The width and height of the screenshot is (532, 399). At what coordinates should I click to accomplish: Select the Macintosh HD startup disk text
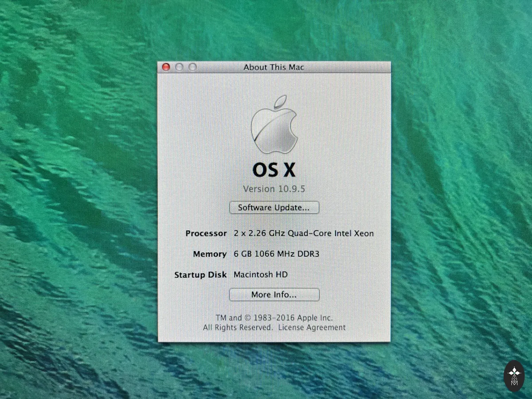[261, 274]
